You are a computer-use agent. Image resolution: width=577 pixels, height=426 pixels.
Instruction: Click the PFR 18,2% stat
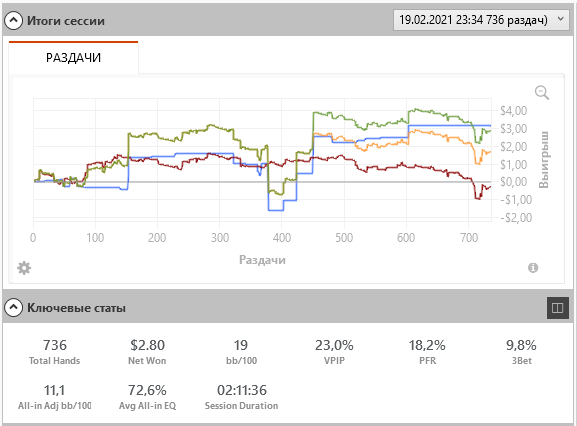click(427, 352)
